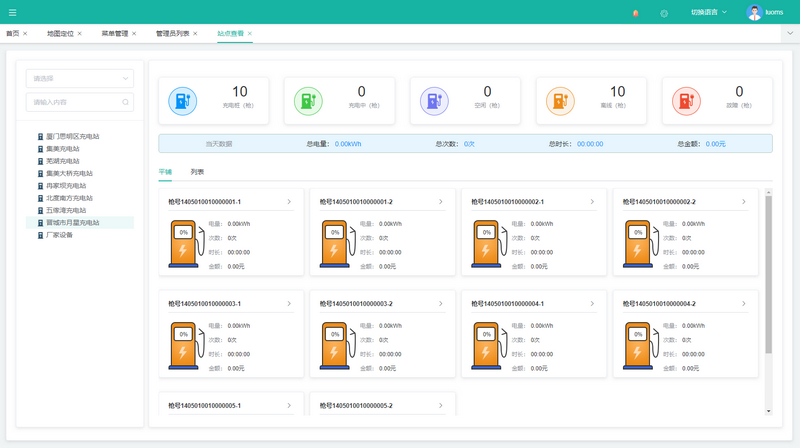Viewport: 800px width, 448px height.
Task: Click the station icon beside 厂家设备
Action: [40, 235]
